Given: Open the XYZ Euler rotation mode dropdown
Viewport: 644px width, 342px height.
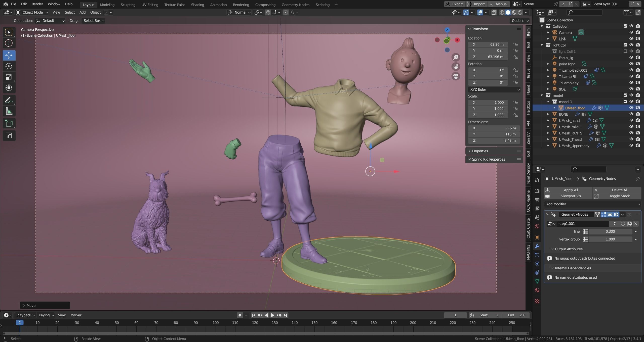Looking at the screenshot, I should click(494, 89).
